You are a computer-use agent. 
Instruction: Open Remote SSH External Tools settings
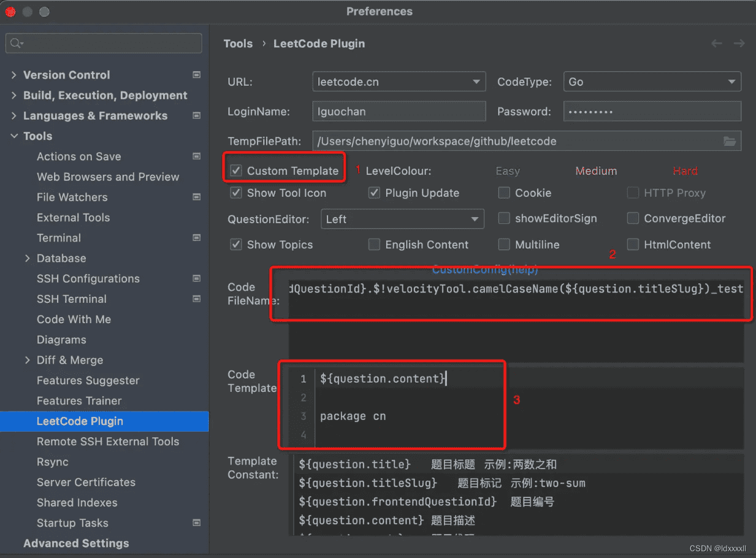pyautogui.click(x=108, y=441)
